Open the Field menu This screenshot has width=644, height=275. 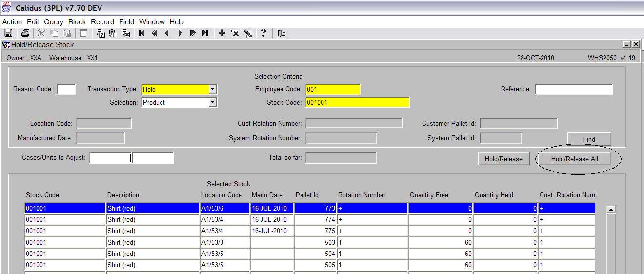tap(126, 22)
